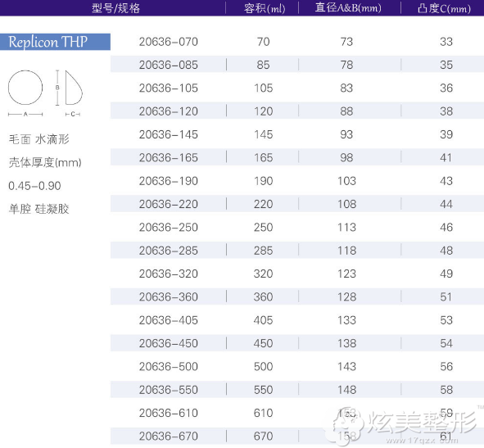The image size is (484, 448).
Task: Click projection value 51
Action: [446, 296]
